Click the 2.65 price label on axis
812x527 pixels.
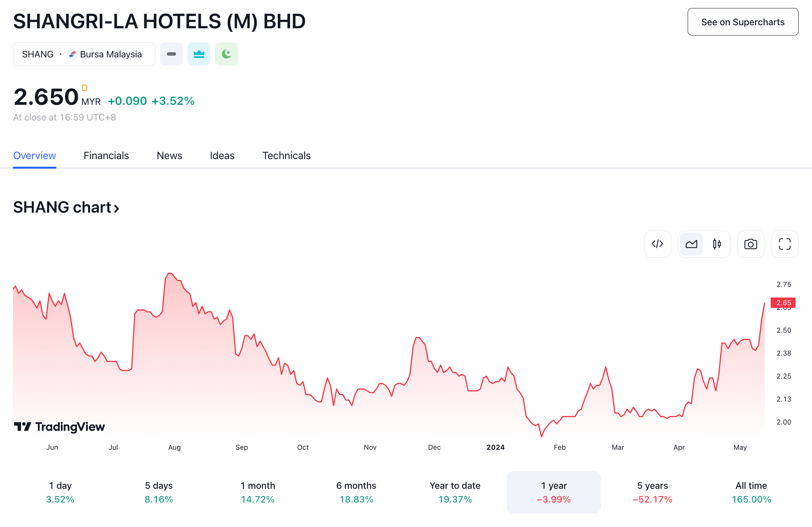click(783, 303)
